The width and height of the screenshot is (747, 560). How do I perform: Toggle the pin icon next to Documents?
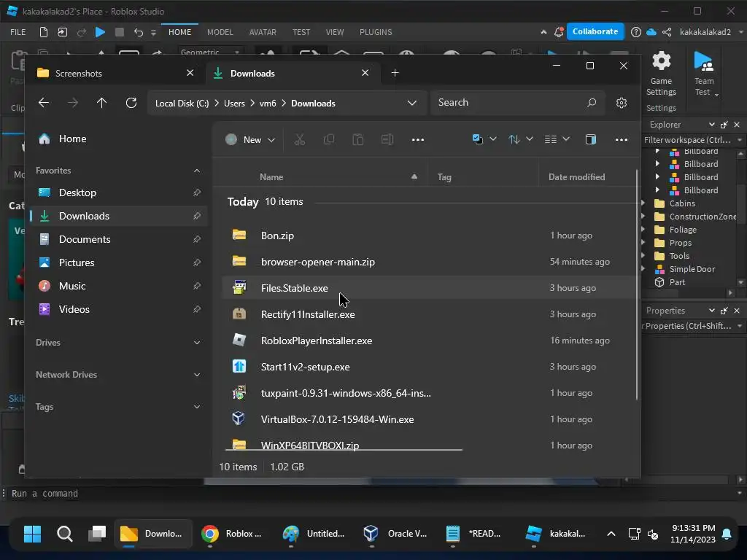point(196,239)
